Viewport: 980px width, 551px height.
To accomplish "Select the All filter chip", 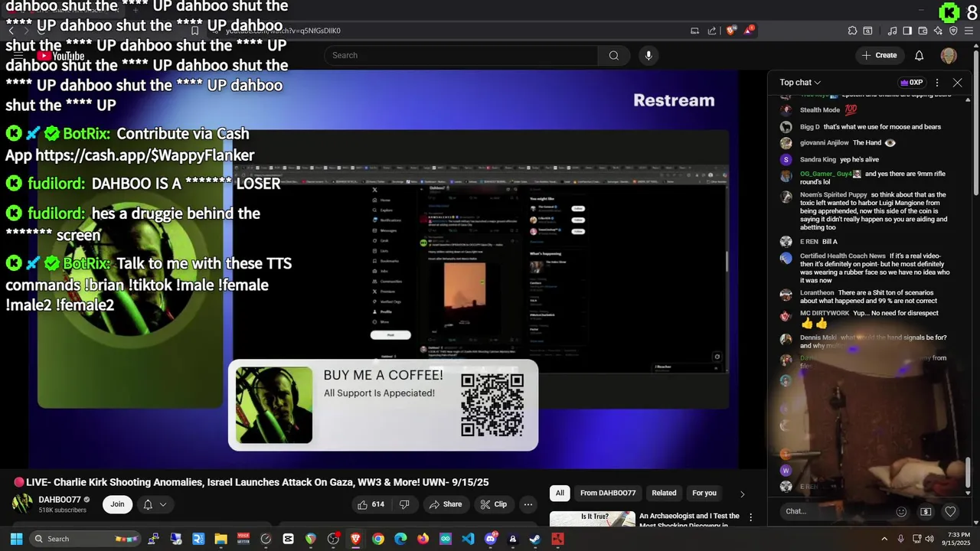I will [x=560, y=493].
